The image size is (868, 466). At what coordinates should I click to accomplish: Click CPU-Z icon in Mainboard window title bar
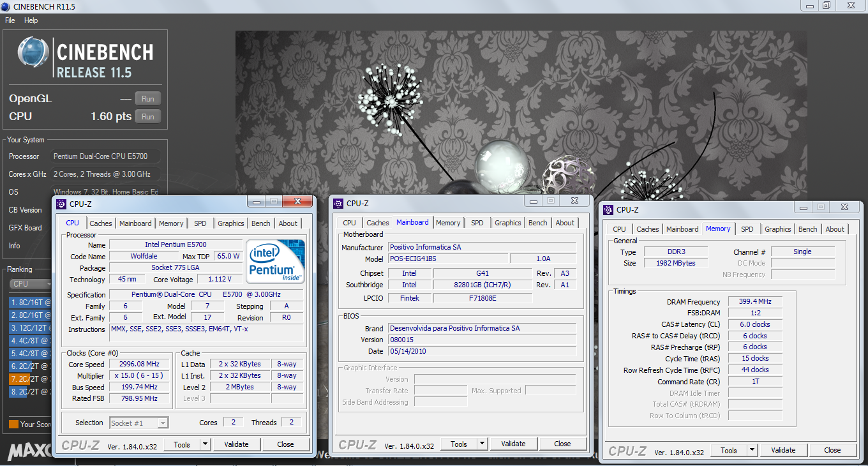[338, 204]
